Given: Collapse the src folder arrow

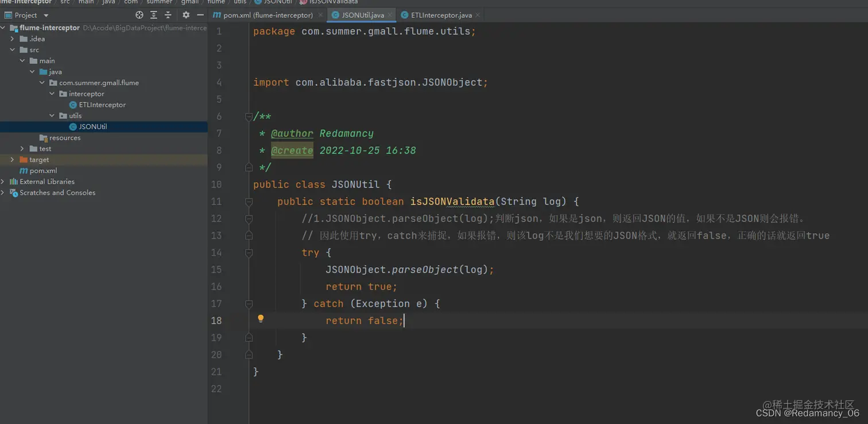Looking at the screenshot, I should [12, 50].
